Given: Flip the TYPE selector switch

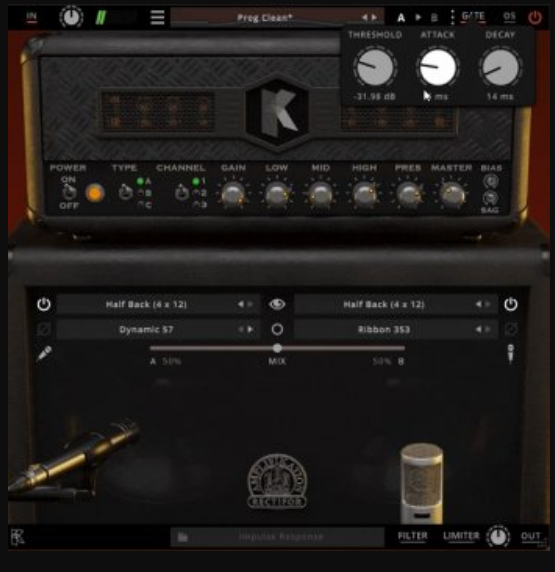Looking at the screenshot, I should [x=126, y=192].
